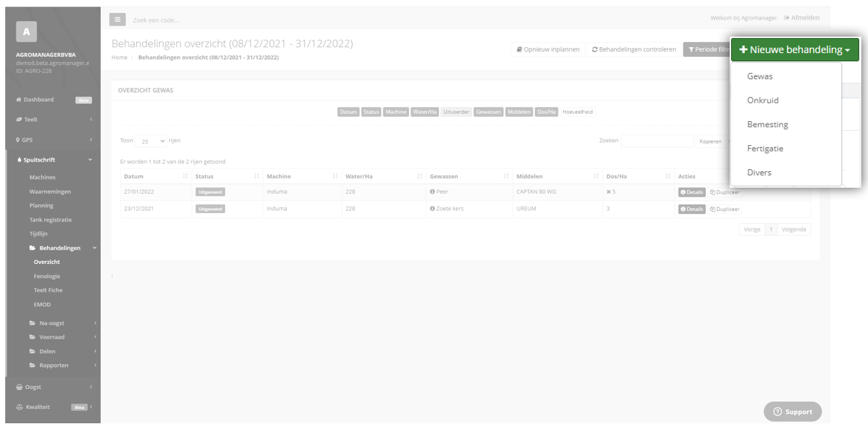The height and width of the screenshot is (436, 868).
Task: Click the Vorige pagination button
Action: [x=752, y=230]
